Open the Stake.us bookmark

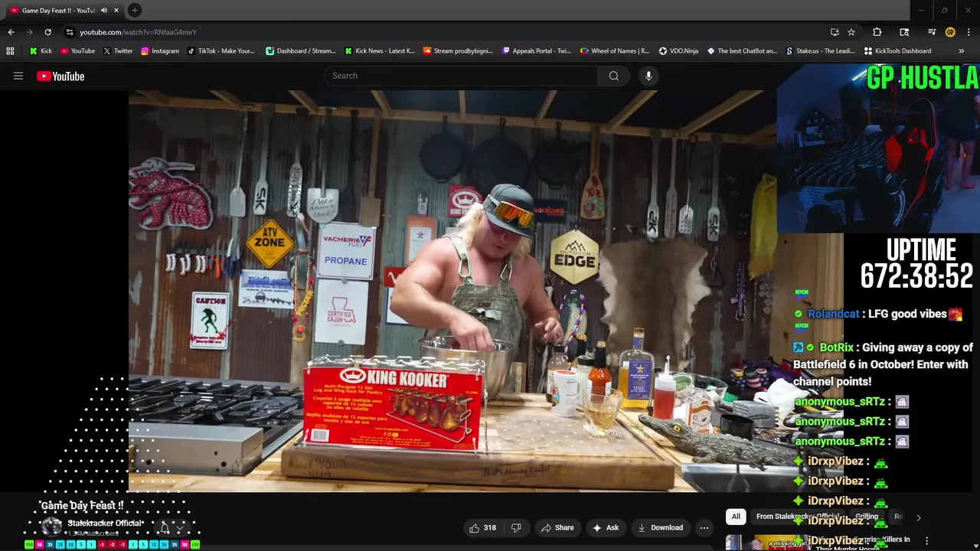821,51
